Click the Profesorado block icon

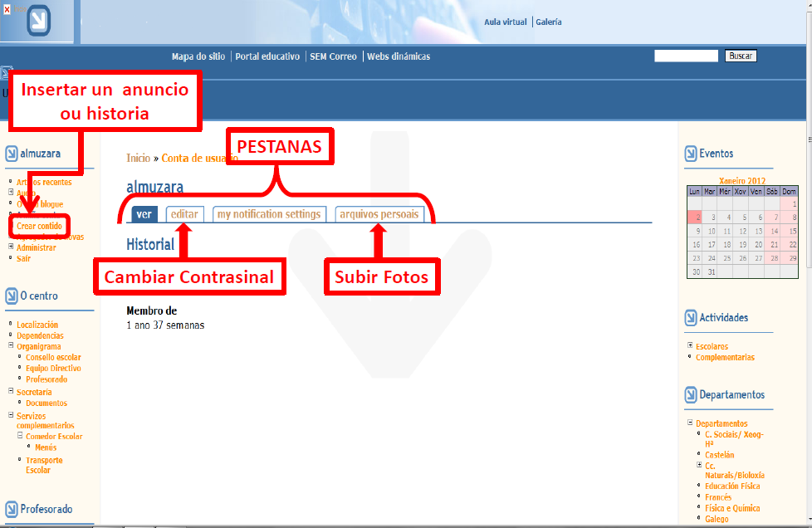point(12,509)
